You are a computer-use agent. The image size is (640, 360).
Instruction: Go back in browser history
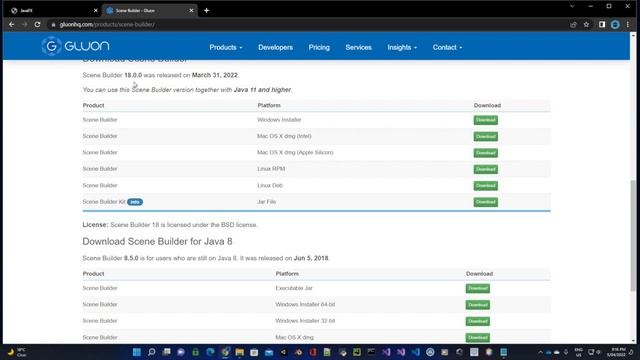11,24
